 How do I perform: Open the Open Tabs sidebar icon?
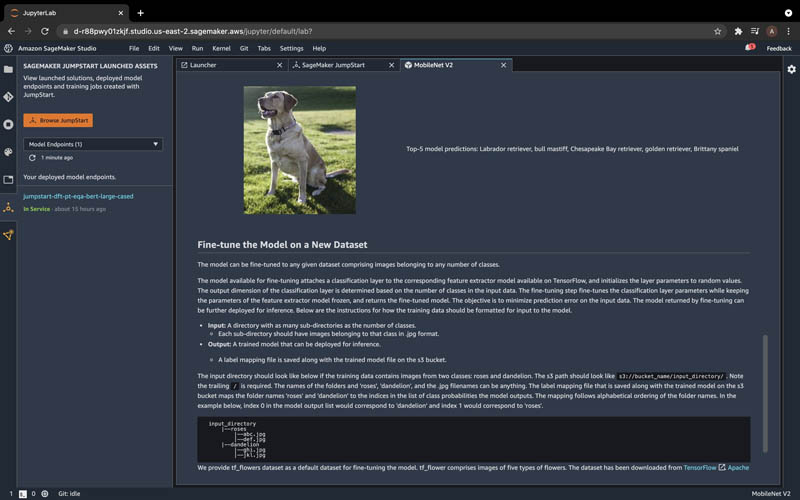click(8, 180)
